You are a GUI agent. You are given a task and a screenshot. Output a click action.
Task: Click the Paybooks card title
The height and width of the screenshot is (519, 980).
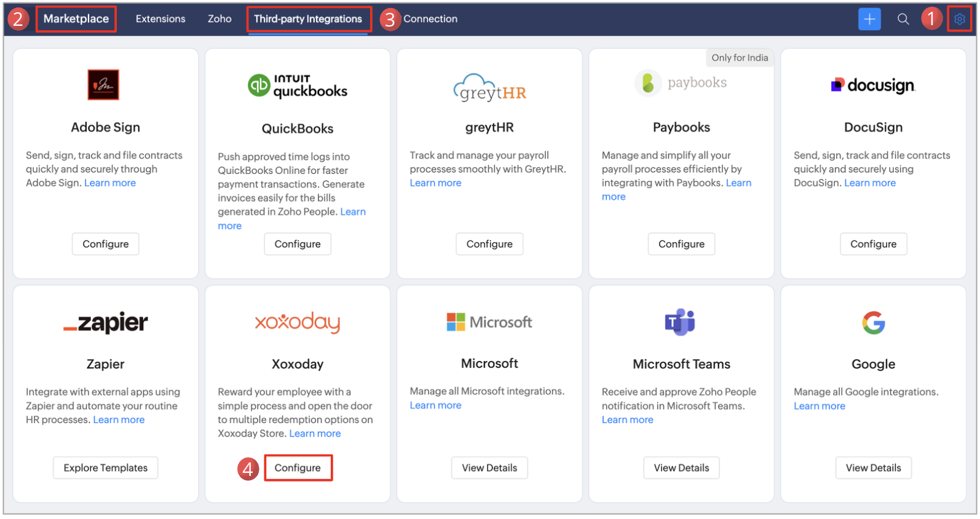click(x=681, y=127)
